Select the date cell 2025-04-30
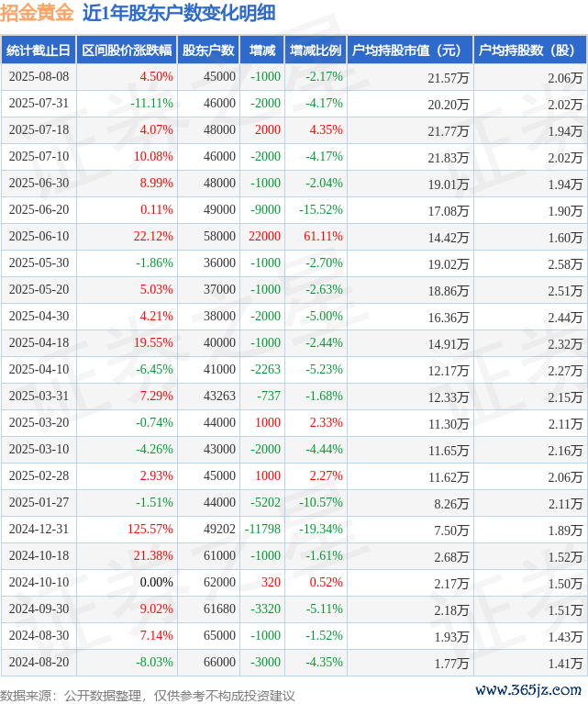Screen dimensions: 588x704 coord(39,316)
